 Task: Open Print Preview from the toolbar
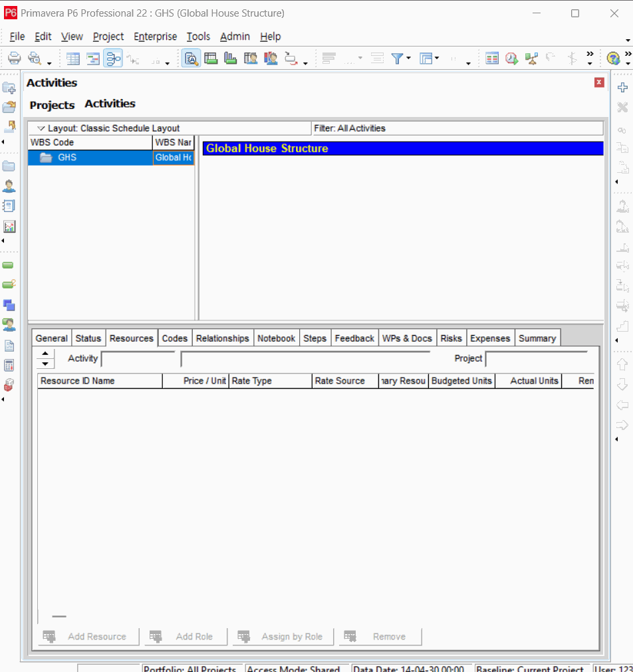point(35,58)
